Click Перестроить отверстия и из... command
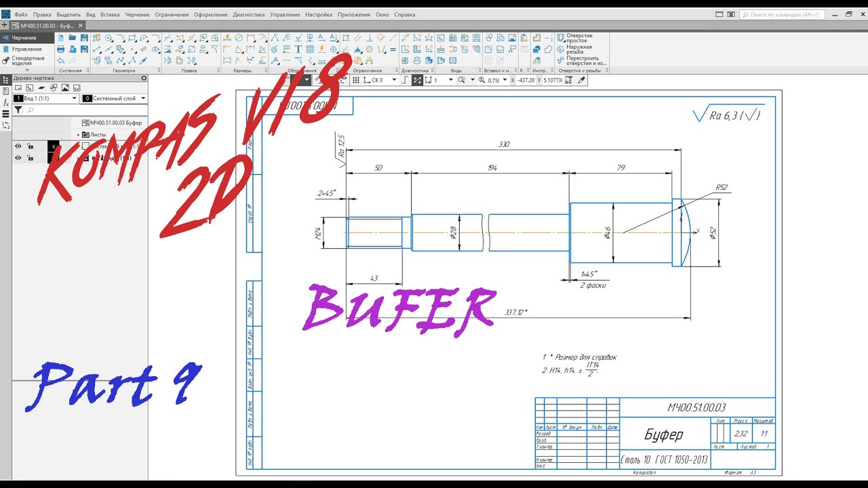Viewport: 868px width, 488px height. (581, 61)
